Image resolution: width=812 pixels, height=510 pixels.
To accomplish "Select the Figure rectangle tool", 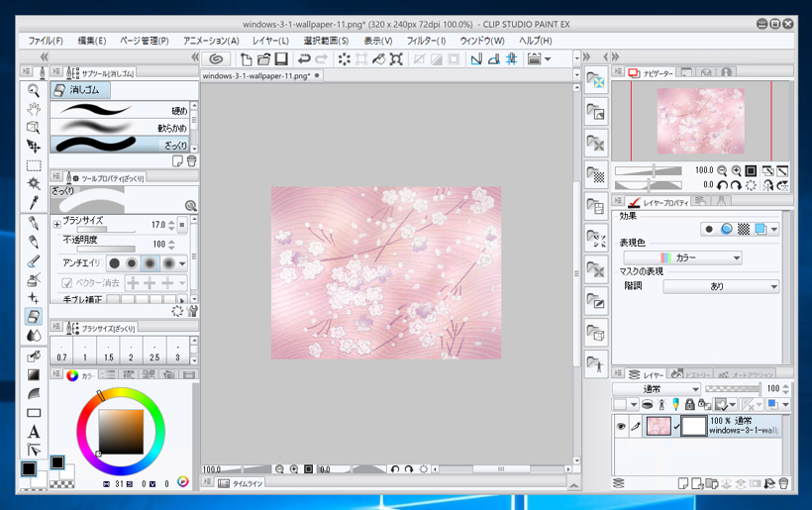I will coord(34,413).
